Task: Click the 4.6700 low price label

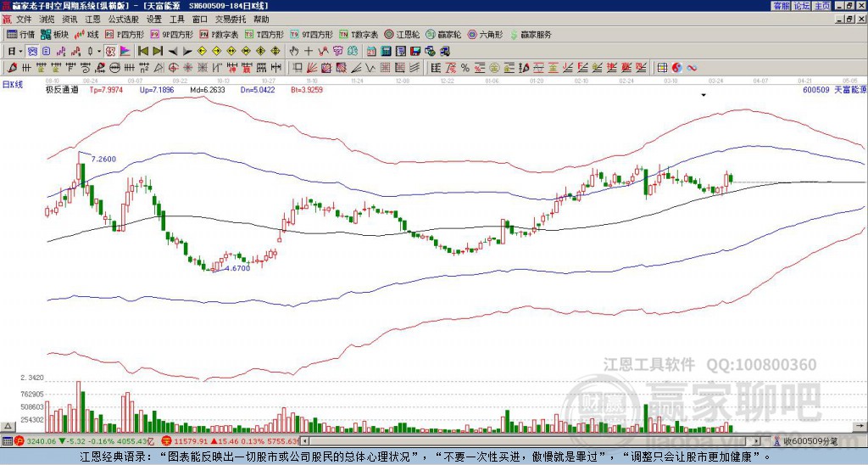Action: point(237,268)
